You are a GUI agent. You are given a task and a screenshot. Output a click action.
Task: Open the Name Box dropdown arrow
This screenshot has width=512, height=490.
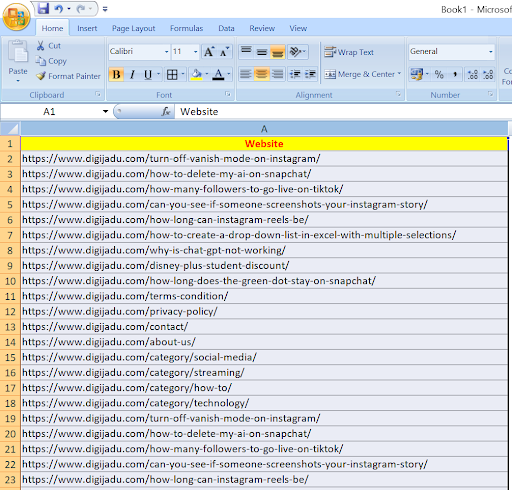(x=105, y=111)
